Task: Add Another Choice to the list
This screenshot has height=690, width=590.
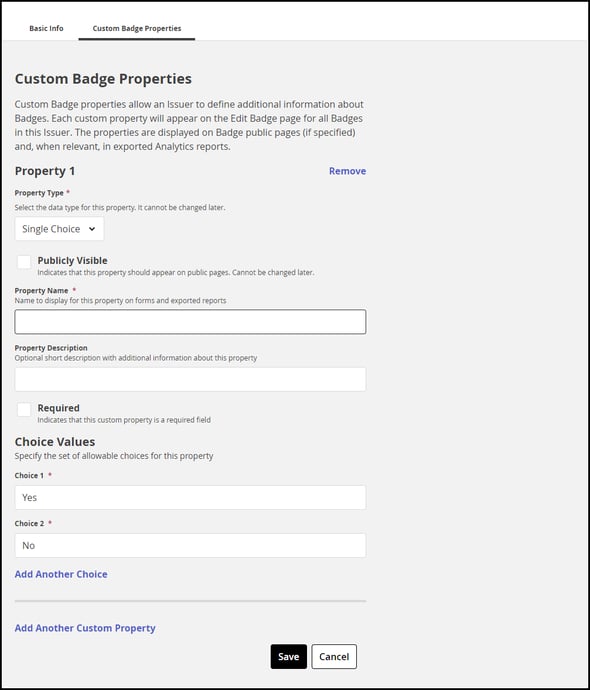Action: tap(61, 574)
